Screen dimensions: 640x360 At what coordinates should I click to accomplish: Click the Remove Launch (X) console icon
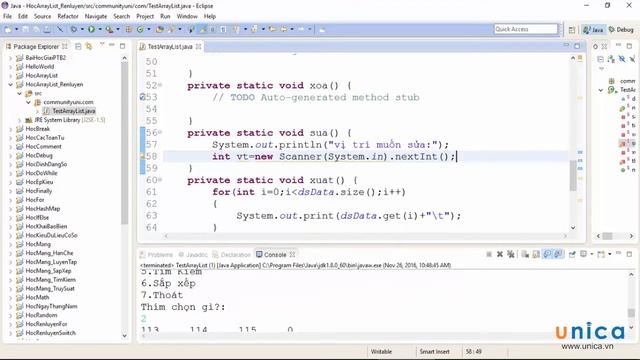500,254
